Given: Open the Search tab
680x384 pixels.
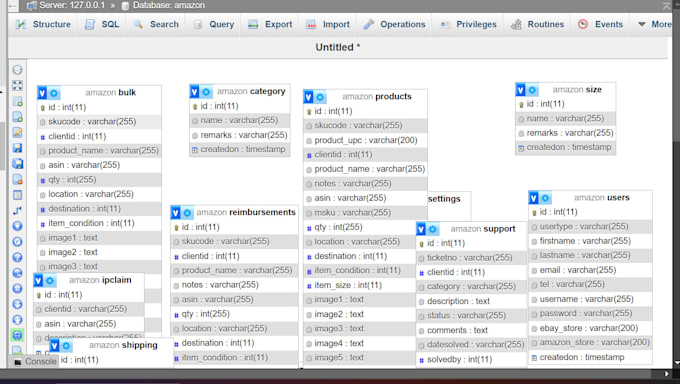Looking at the screenshot, I should point(156,24).
